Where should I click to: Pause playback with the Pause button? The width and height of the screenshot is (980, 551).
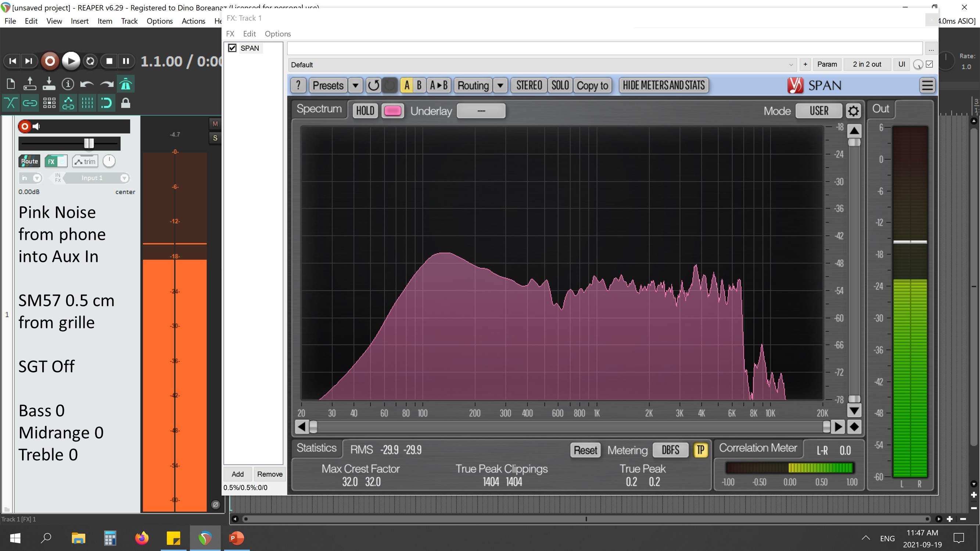pyautogui.click(x=126, y=61)
